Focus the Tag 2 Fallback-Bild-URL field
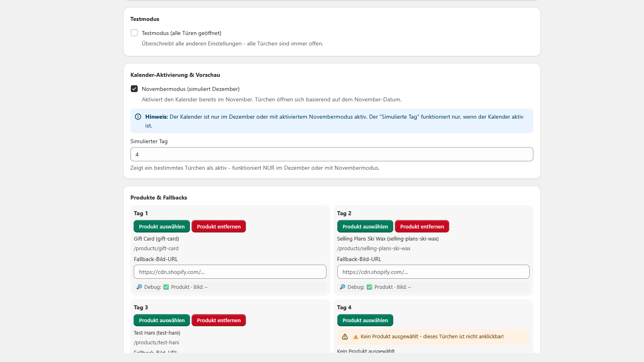 tap(433, 272)
